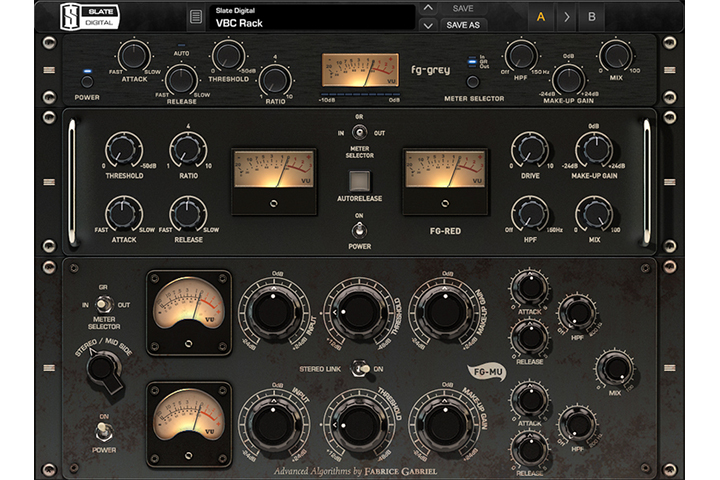Go to next preset with down arrow
Viewport: 720px width, 480px height.
(x=428, y=25)
